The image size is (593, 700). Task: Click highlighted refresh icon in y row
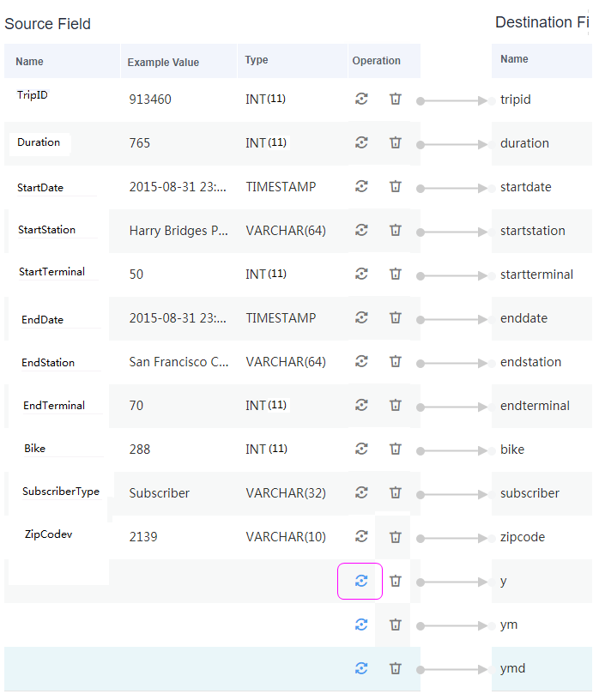click(361, 581)
